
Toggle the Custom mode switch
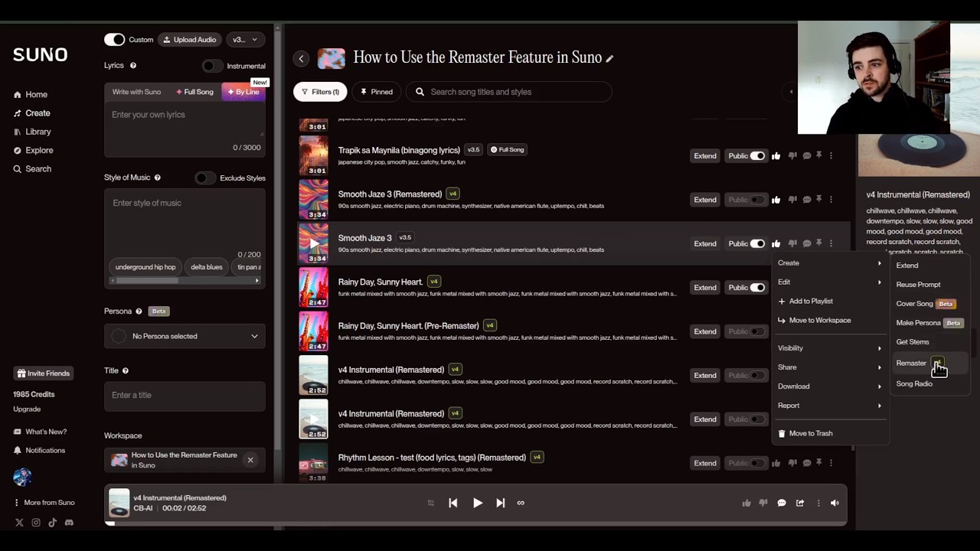pos(114,40)
